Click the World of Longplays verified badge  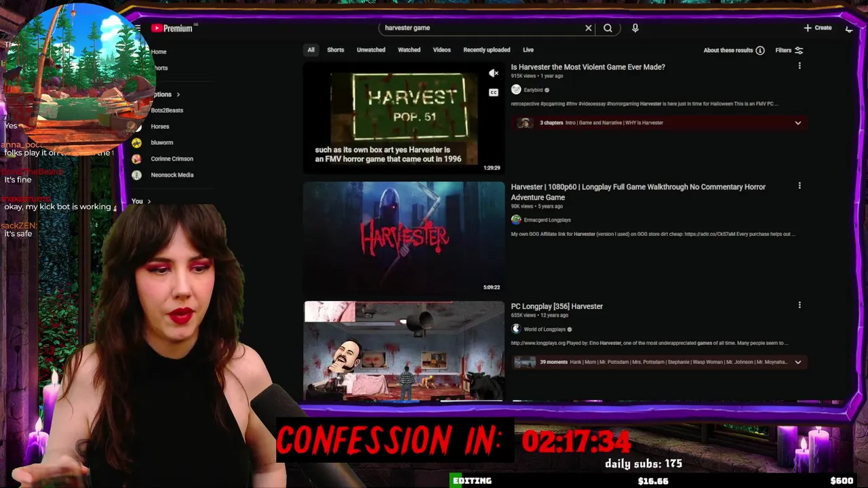[x=570, y=329]
